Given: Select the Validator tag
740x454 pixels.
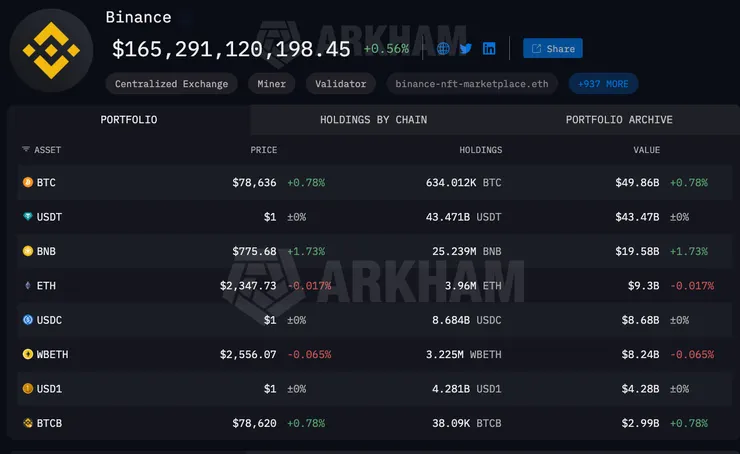Looking at the screenshot, I should (x=340, y=84).
